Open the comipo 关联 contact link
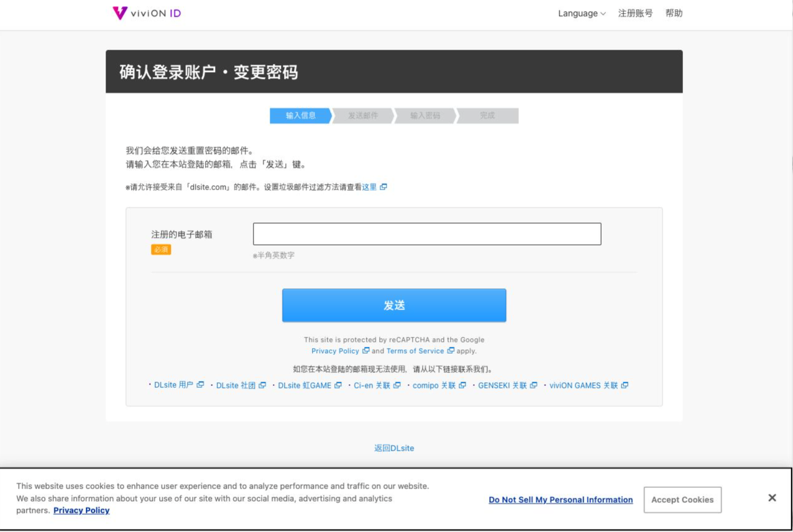Viewport: 793px width, 532px height. click(439, 385)
